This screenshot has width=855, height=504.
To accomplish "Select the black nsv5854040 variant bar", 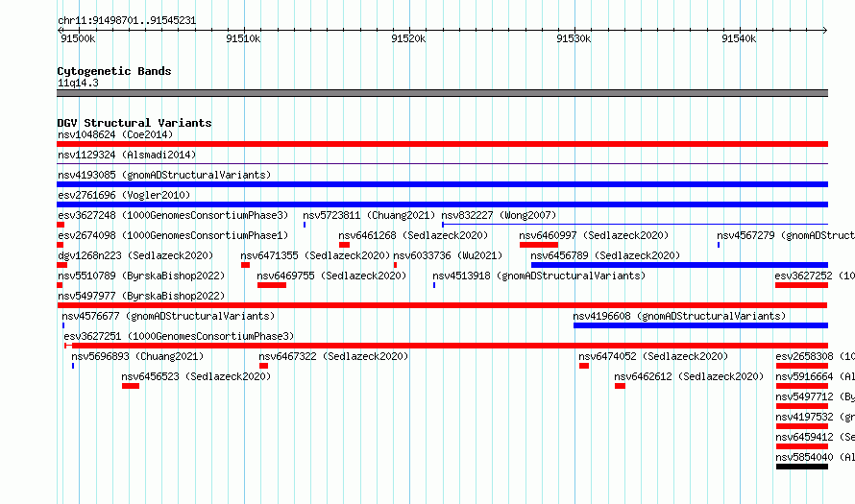I will point(802,467).
